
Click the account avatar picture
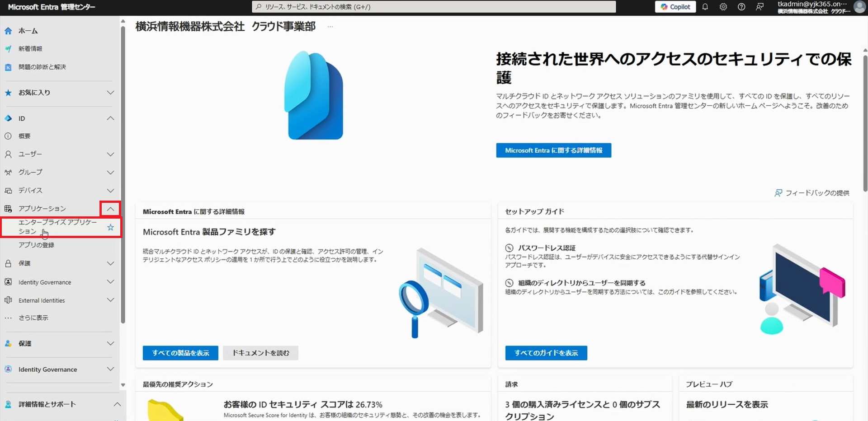tap(859, 7)
